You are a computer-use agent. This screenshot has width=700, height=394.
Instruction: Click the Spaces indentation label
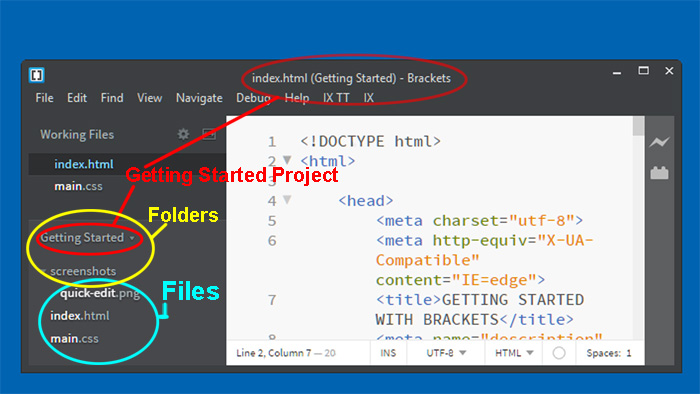point(604,353)
